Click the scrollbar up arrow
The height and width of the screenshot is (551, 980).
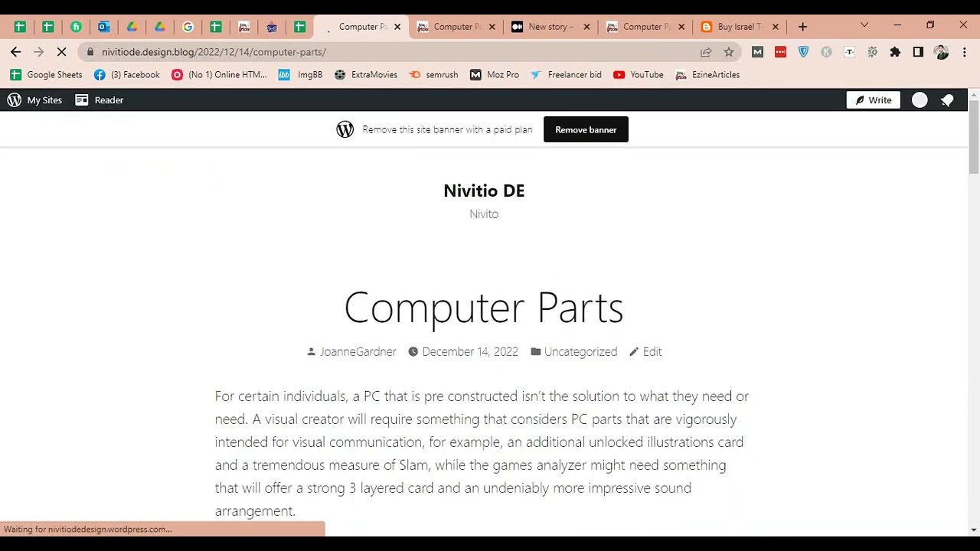[x=974, y=94]
